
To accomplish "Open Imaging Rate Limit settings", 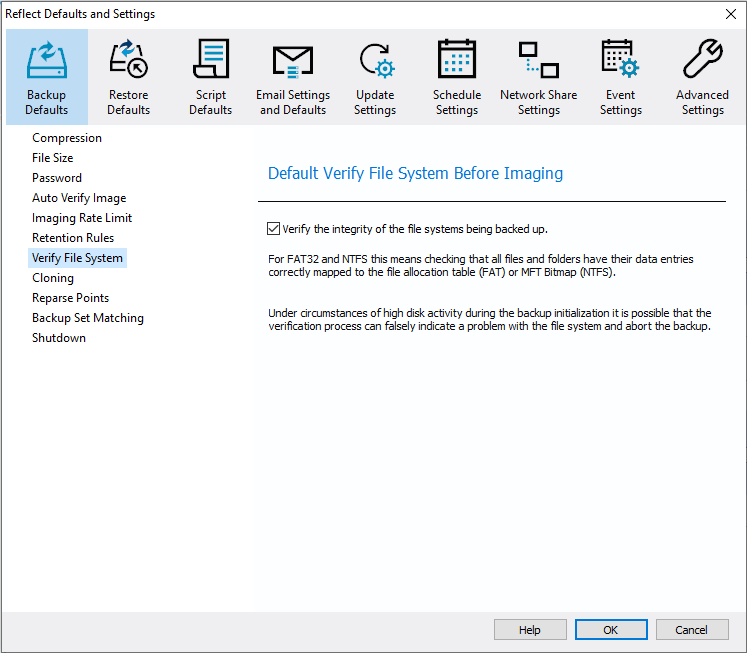I will [82, 218].
